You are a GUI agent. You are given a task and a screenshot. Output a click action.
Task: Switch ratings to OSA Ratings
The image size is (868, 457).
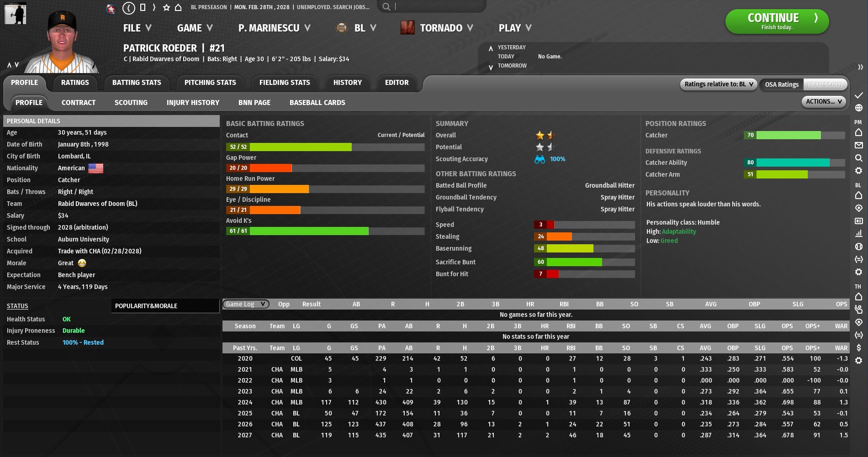click(782, 84)
